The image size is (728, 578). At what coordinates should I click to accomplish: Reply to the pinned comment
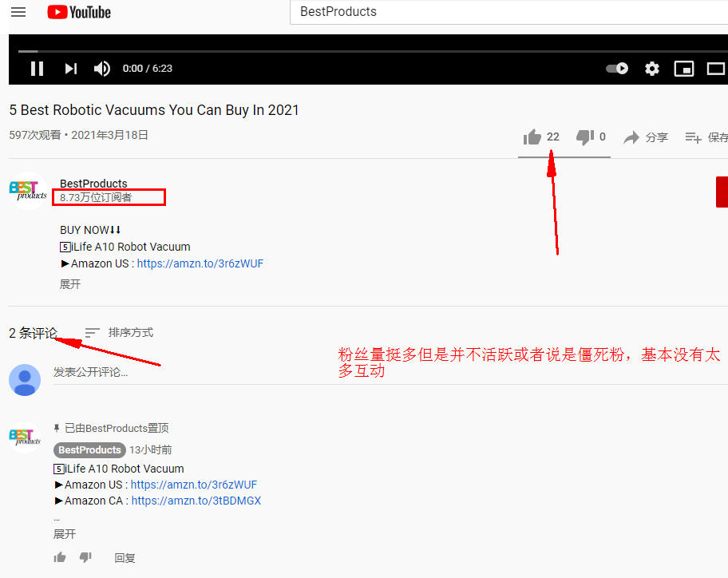pos(125,558)
